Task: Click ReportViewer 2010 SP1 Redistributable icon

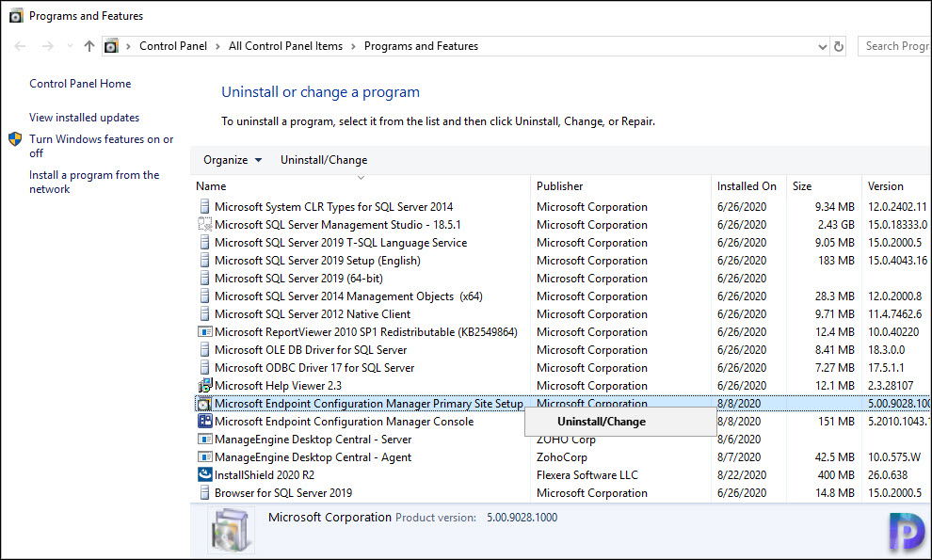Action: (x=204, y=331)
